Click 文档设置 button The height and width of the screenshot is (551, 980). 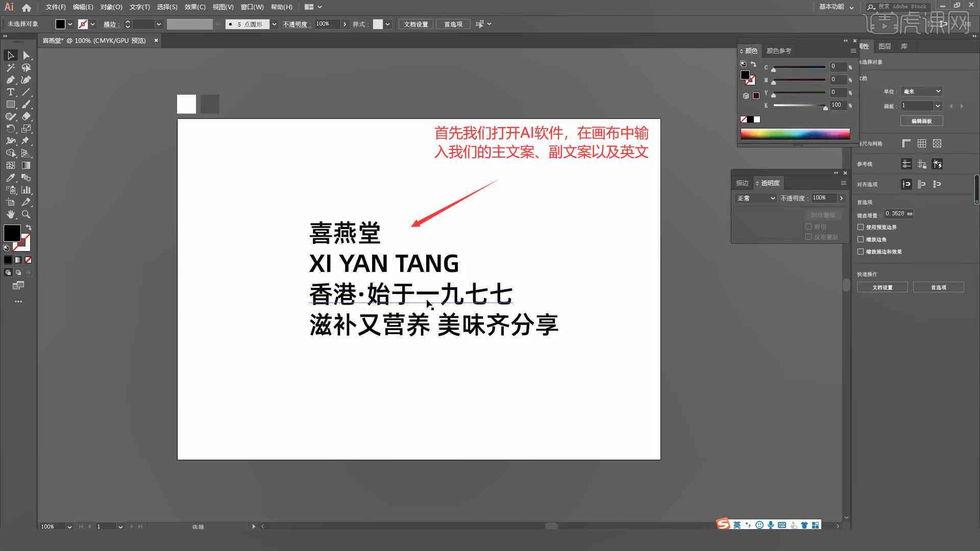(884, 287)
